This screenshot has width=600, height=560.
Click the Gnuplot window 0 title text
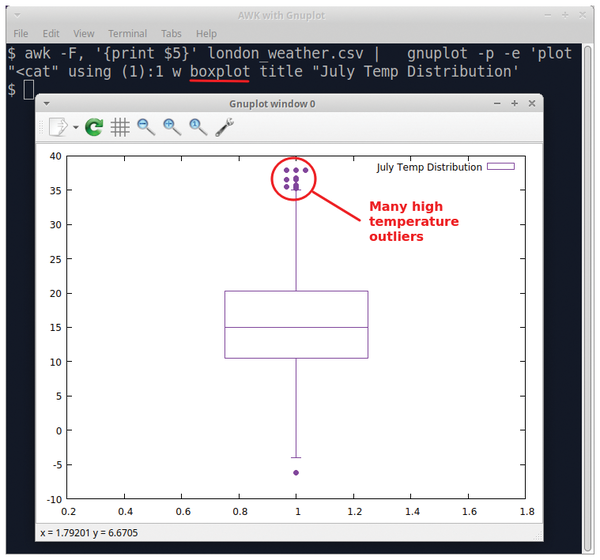pyautogui.click(x=272, y=104)
